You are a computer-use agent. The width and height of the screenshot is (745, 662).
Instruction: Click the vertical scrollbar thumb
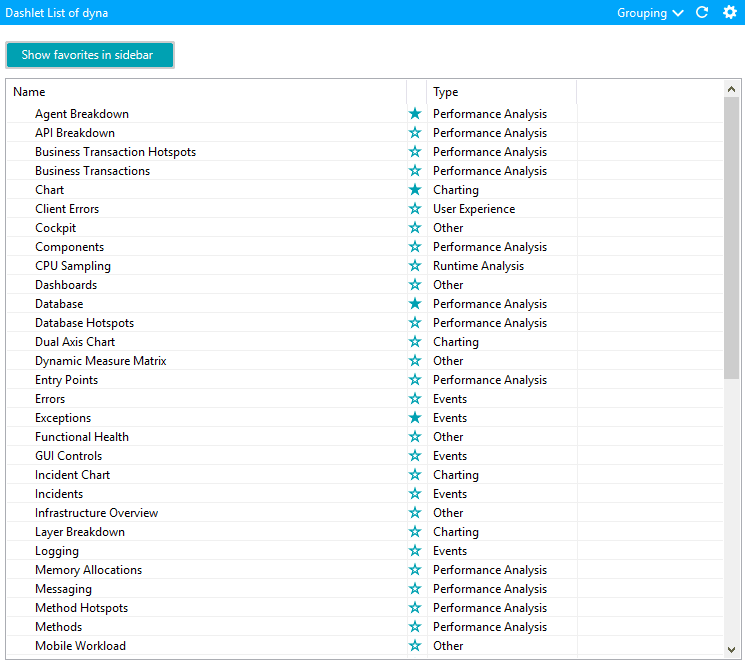click(x=731, y=238)
